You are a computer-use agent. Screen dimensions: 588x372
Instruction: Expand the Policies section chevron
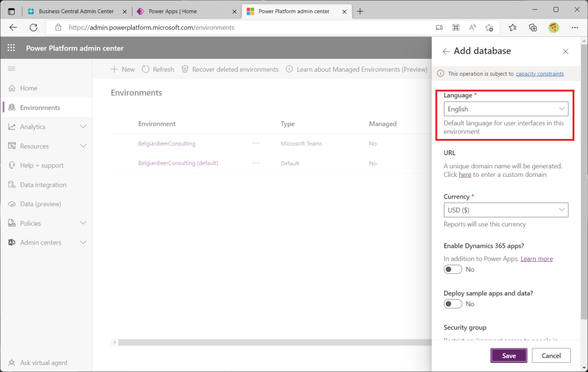click(x=83, y=223)
